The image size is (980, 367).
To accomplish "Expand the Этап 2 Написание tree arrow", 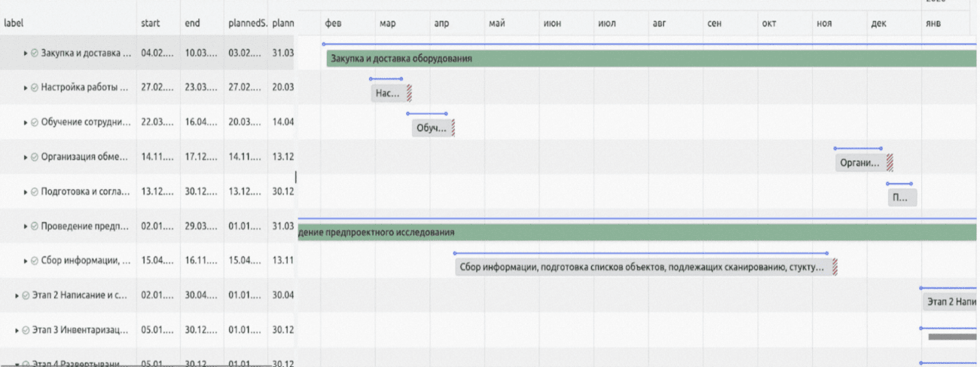I will (x=17, y=296).
